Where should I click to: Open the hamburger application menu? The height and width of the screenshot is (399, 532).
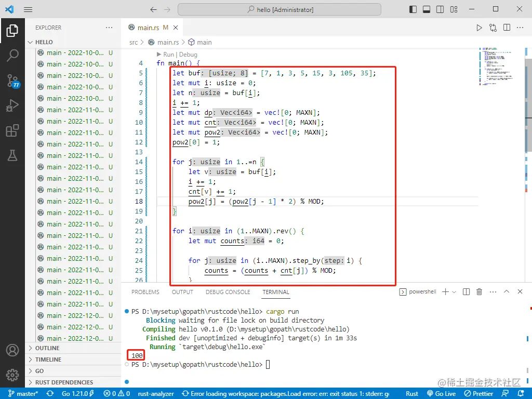(x=28, y=9)
